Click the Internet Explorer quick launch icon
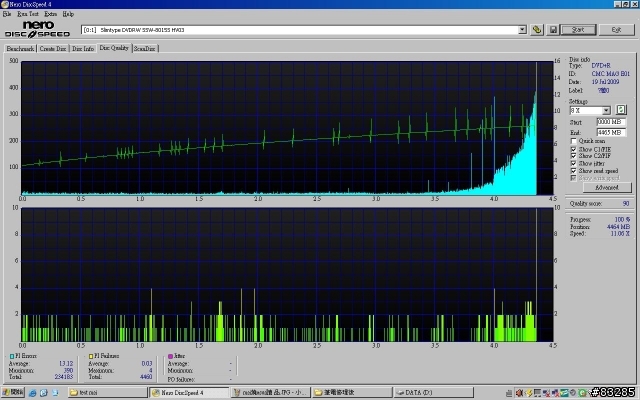The width and height of the screenshot is (640, 400). [x=32, y=393]
